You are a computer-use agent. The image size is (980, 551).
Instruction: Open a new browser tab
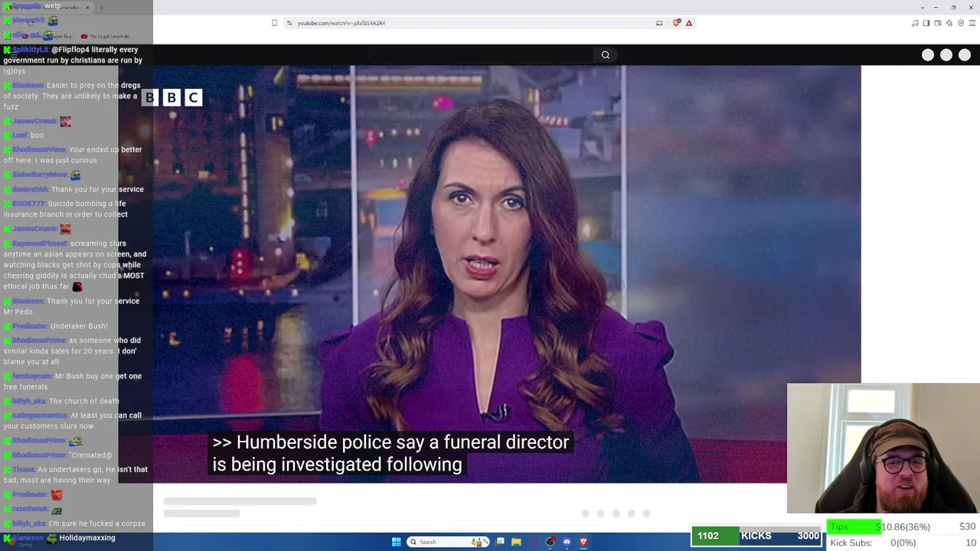[x=101, y=8]
